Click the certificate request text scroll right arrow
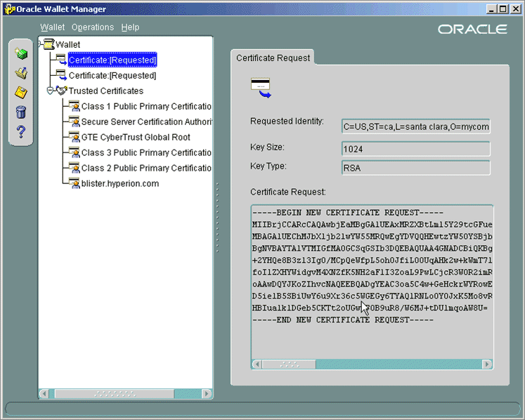The image size is (525, 420). (x=487, y=364)
